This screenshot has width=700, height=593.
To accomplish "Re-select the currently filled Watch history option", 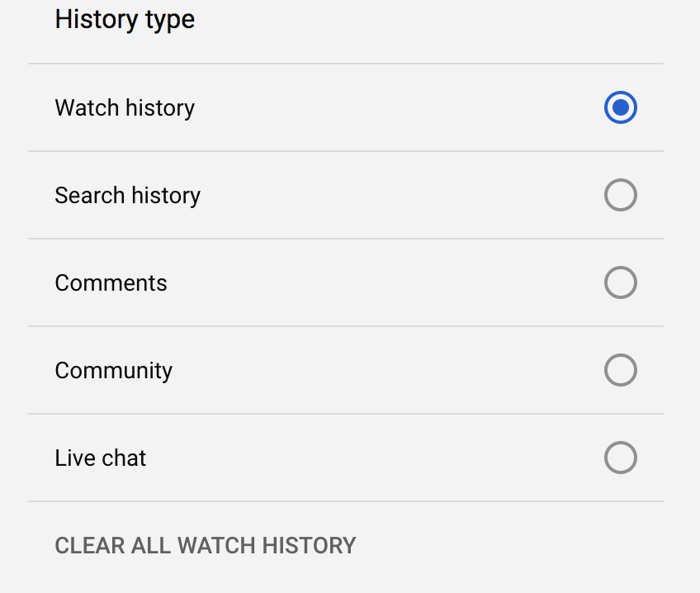I will [621, 107].
